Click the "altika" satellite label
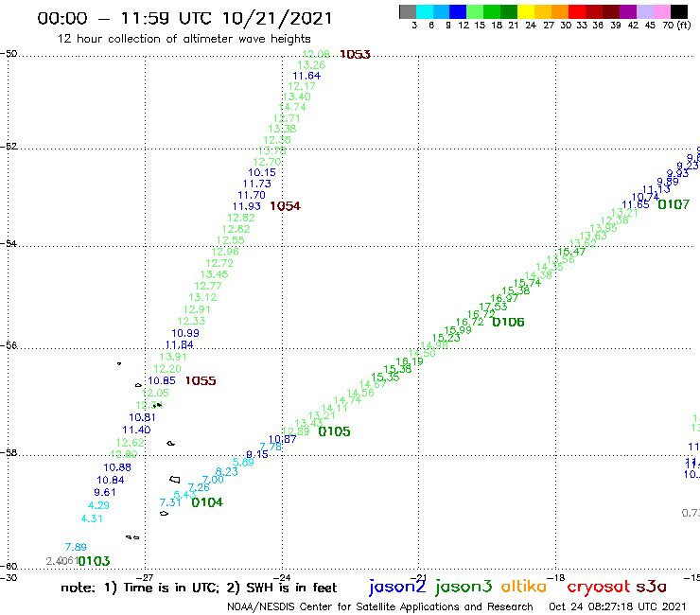The width and height of the screenshot is (700, 615). point(524,587)
